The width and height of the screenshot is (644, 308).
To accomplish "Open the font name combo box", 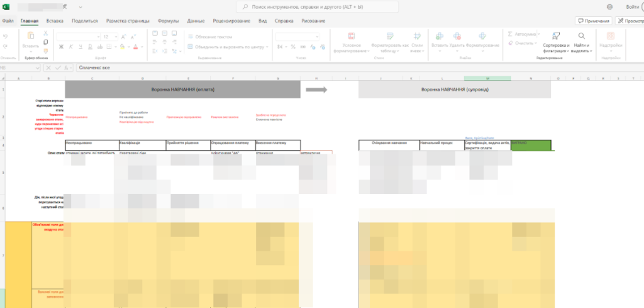I will 79,37.
